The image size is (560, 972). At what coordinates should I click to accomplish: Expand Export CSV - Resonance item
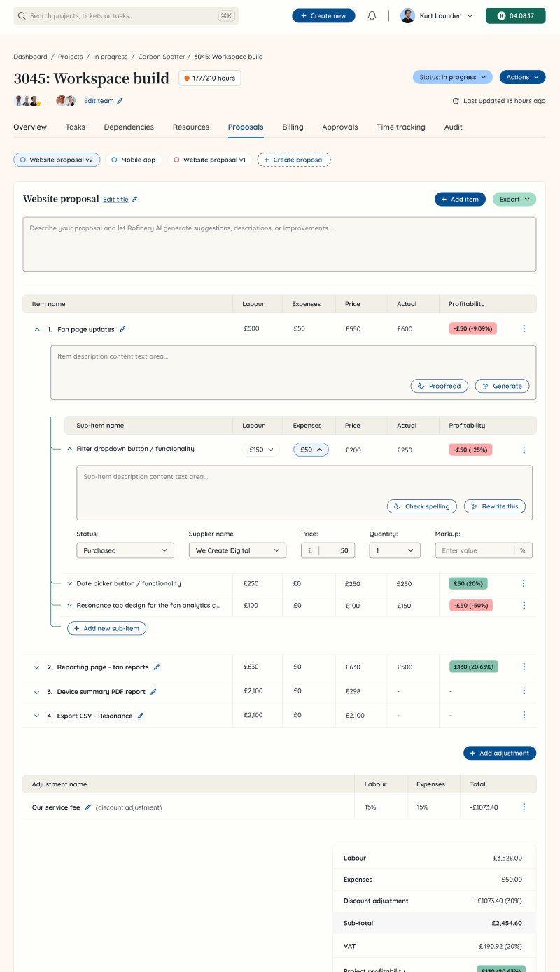click(x=37, y=716)
